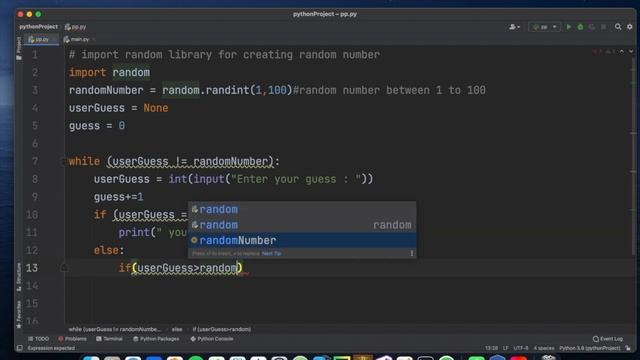Viewport: 640px width, 360px height.
Task: Click the 'guess+=1' statement on line 9
Action: click(x=118, y=197)
